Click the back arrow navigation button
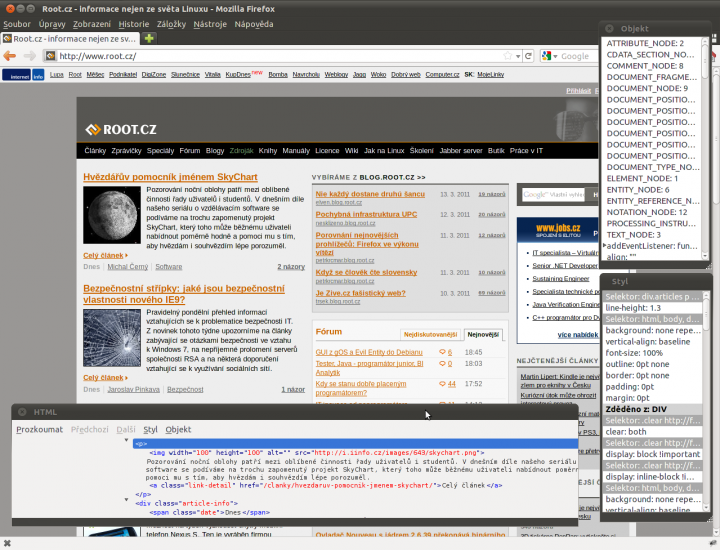720x550 pixels. (9, 56)
